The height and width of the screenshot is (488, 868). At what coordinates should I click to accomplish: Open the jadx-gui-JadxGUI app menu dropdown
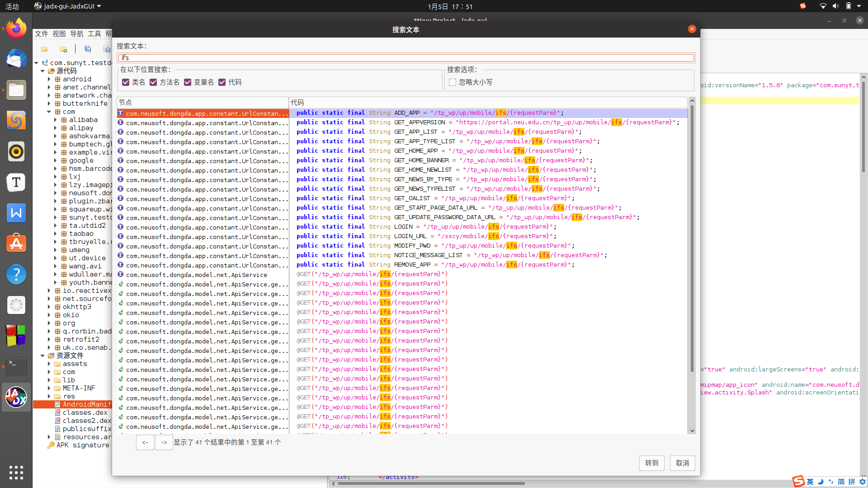(x=68, y=6)
